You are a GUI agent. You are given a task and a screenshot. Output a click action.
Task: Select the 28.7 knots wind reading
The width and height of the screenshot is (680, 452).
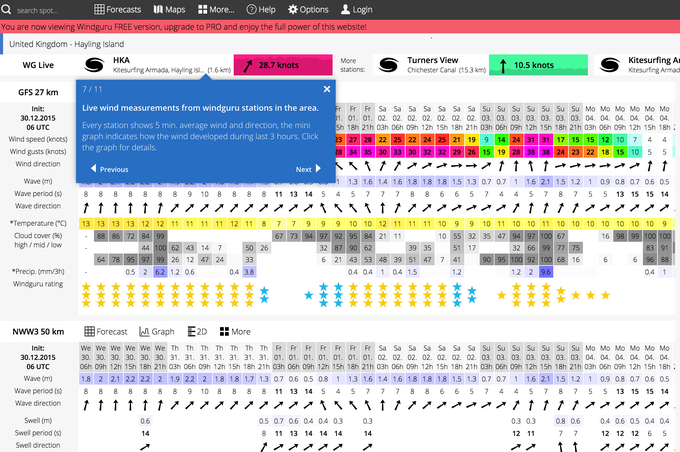coord(282,65)
